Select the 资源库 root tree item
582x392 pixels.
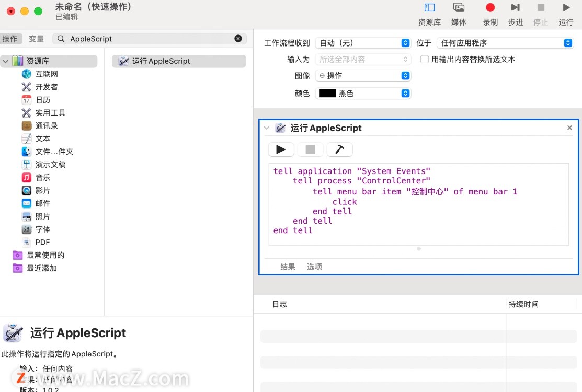(x=49, y=61)
